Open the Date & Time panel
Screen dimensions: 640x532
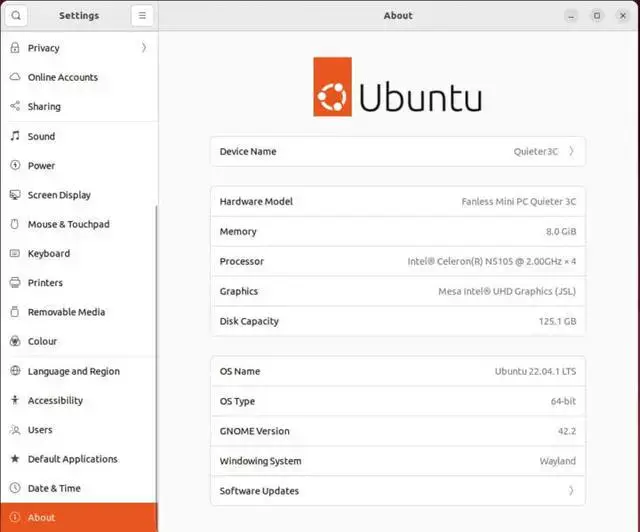(x=79, y=488)
